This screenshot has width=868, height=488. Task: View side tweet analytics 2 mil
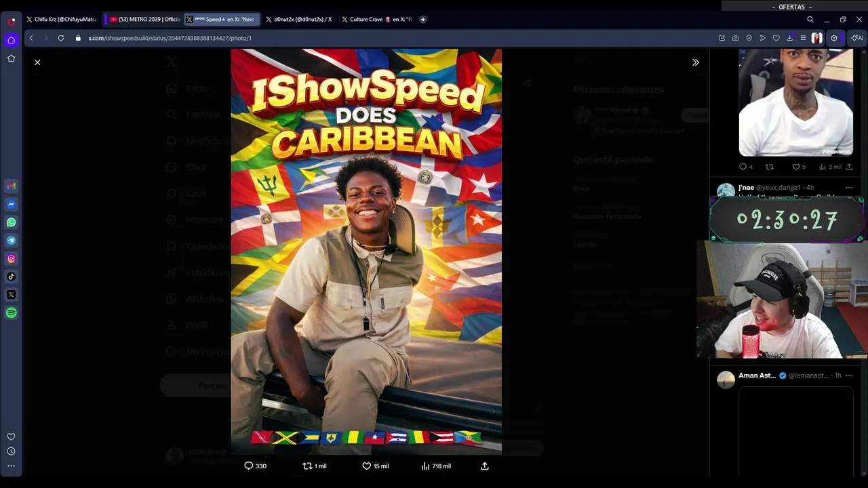click(x=830, y=167)
